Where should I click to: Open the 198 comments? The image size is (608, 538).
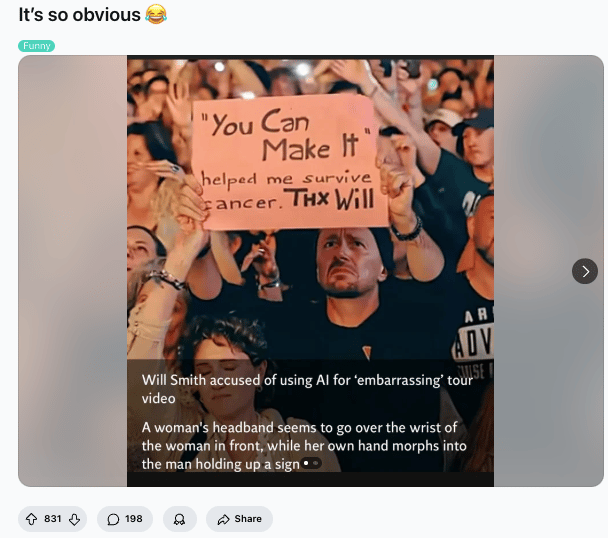click(125, 519)
